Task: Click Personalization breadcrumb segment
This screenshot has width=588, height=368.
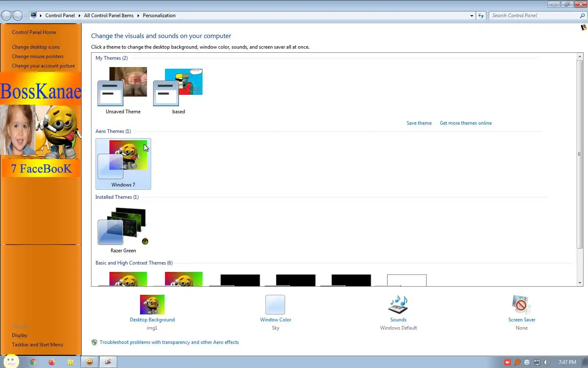Action: [x=159, y=16]
